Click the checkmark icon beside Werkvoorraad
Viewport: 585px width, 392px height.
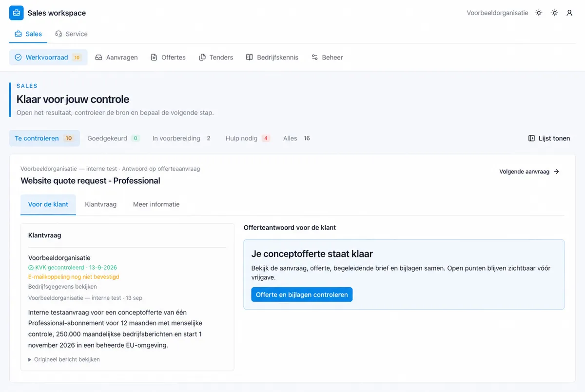point(19,57)
